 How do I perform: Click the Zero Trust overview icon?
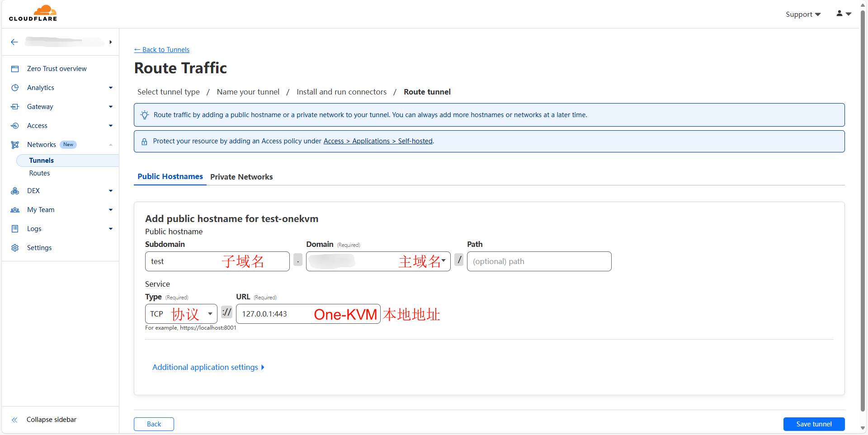[x=15, y=69]
